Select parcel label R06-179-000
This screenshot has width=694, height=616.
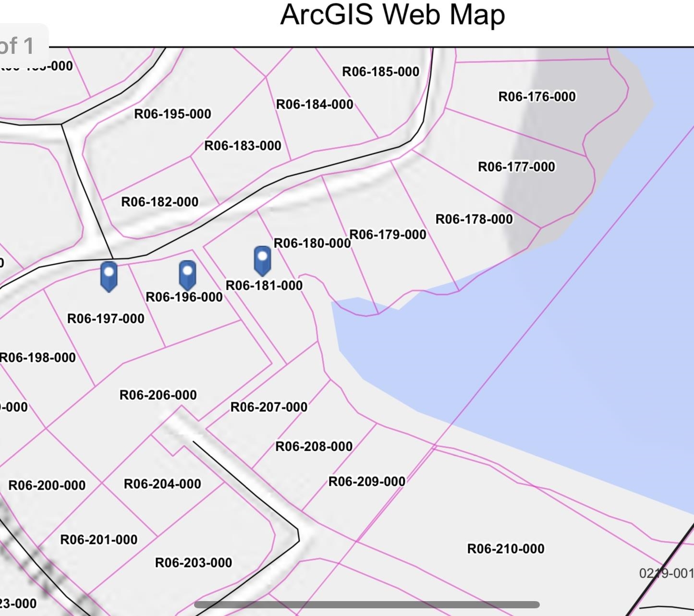click(x=388, y=234)
